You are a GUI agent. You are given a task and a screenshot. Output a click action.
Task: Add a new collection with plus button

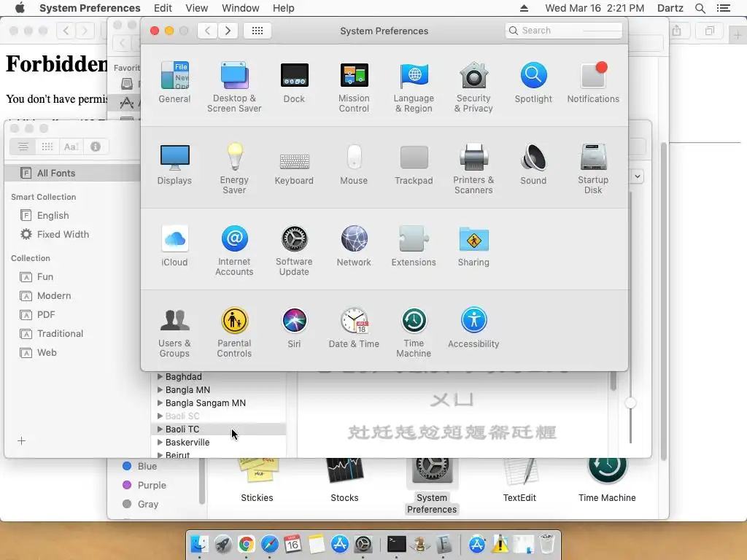(21, 441)
